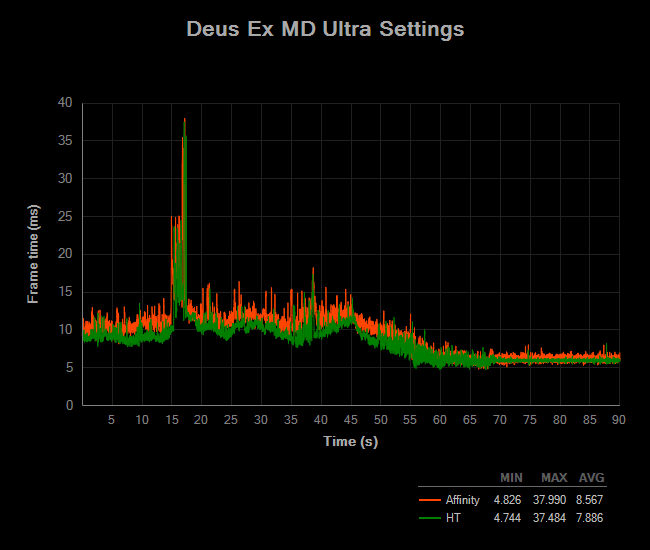Click the y-axis tick label 0
Image resolution: width=650 pixels, height=550 pixels.
click(69, 405)
